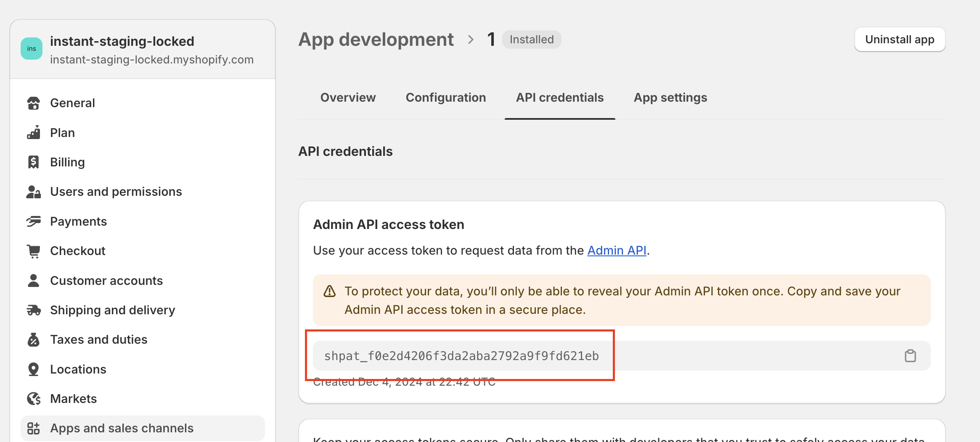This screenshot has width=980, height=442.
Task: Click the Locations pin icon
Action: [33, 369]
